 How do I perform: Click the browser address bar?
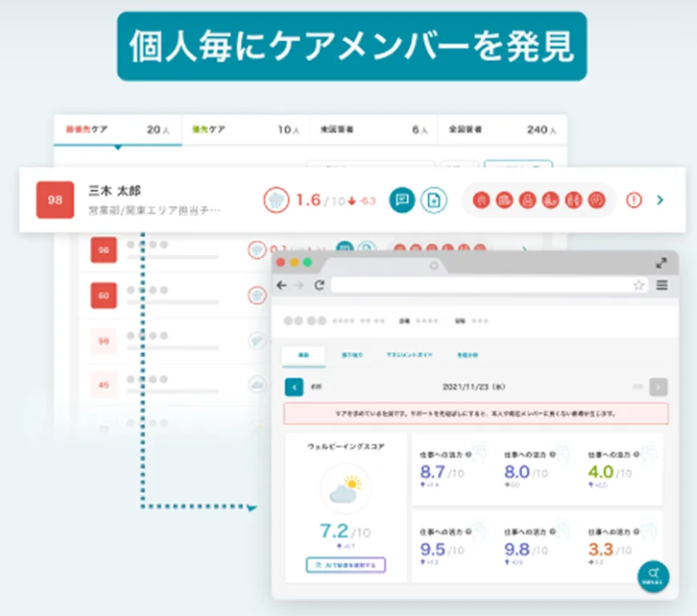(x=482, y=286)
